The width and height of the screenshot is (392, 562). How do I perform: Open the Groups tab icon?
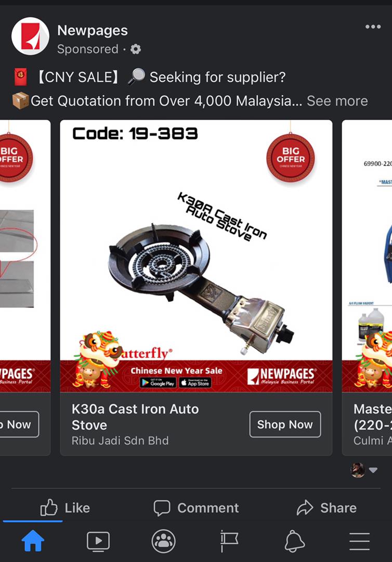click(x=164, y=541)
